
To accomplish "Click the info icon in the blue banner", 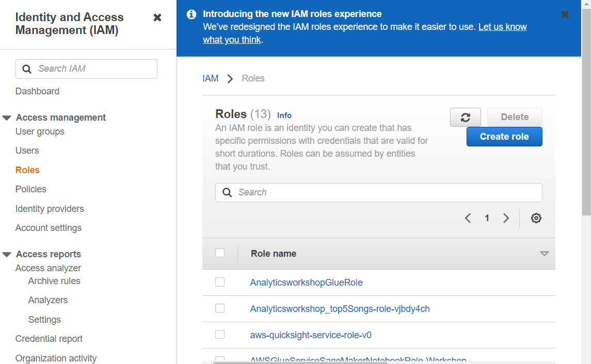I will tap(191, 14).
